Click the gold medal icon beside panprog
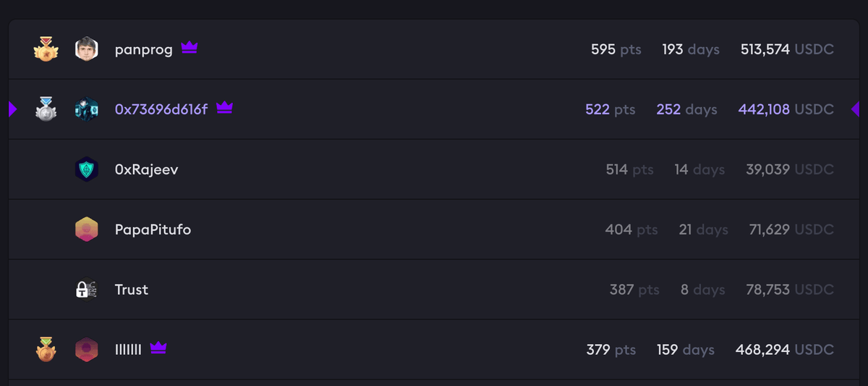 click(45, 49)
